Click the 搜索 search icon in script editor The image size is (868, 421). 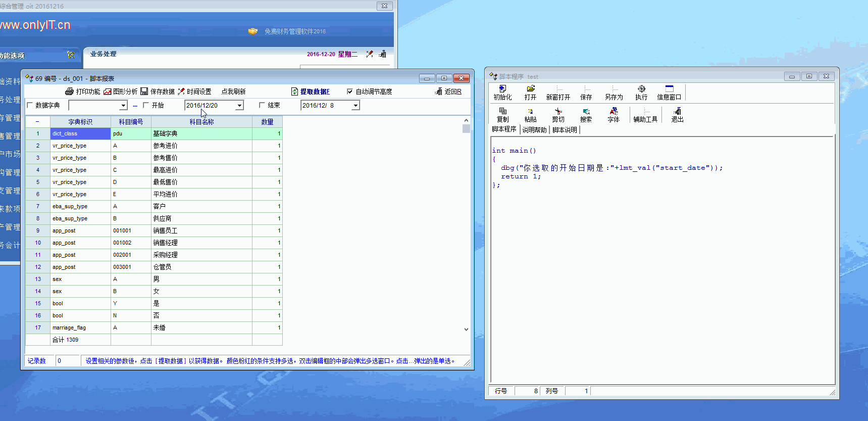coord(586,111)
